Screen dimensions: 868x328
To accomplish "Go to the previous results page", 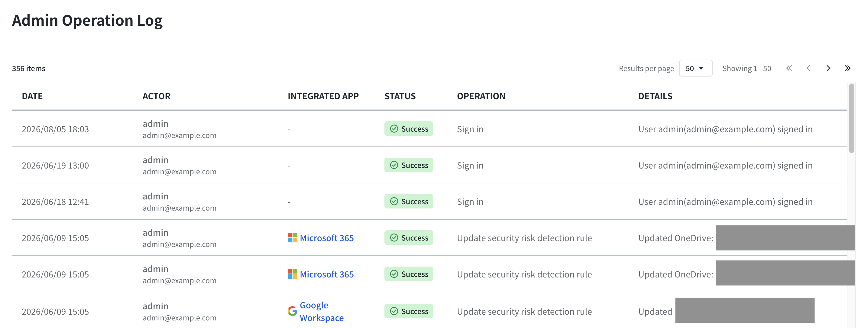I will tap(808, 68).
